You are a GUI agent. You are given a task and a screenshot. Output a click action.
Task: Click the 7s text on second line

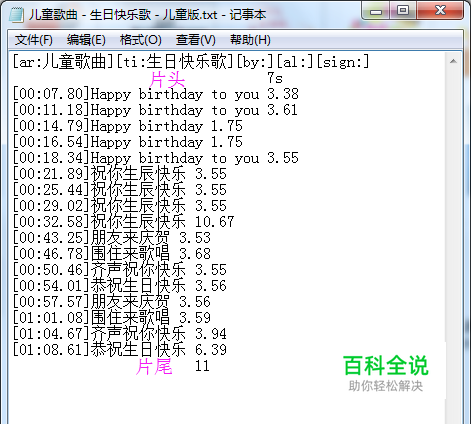(x=275, y=78)
